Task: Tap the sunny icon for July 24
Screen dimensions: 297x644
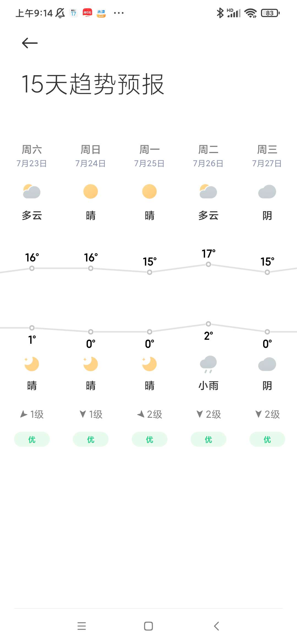Action: [90, 192]
